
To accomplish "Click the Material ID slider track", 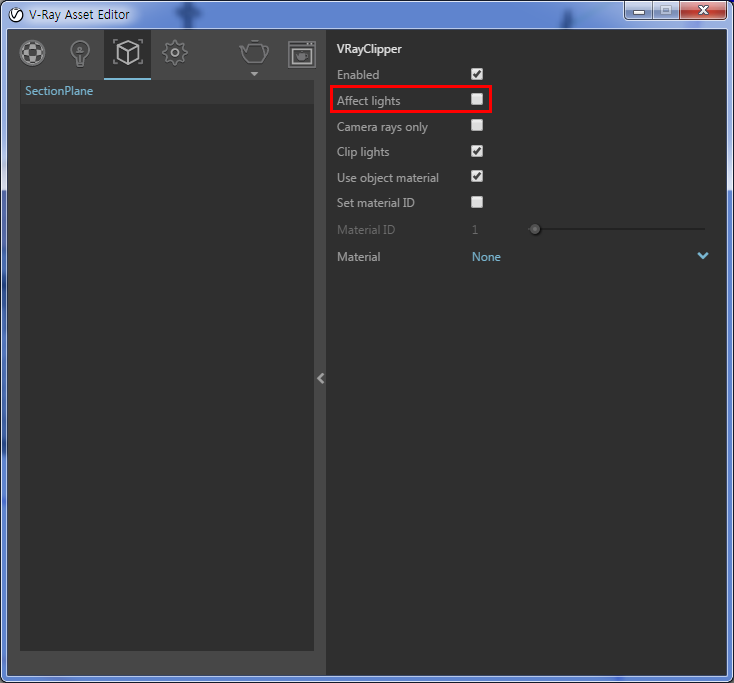I will click(x=617, y=229).
